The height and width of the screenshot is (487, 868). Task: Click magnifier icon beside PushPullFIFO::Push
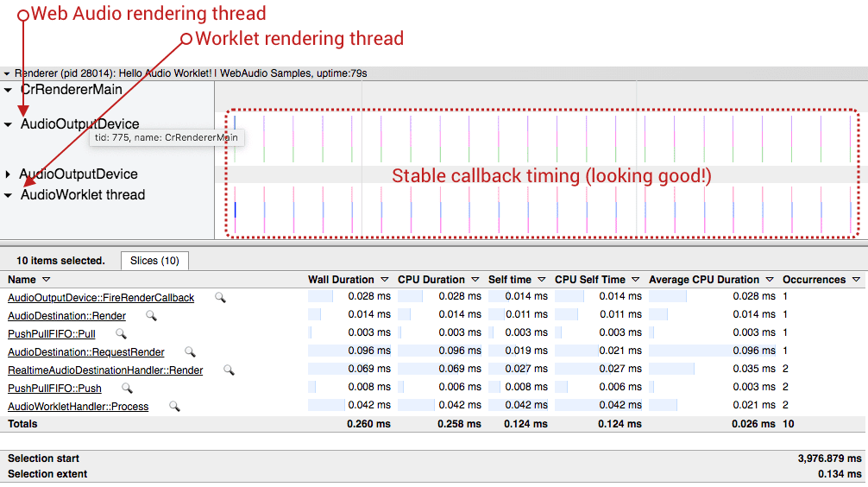(127, 388)
